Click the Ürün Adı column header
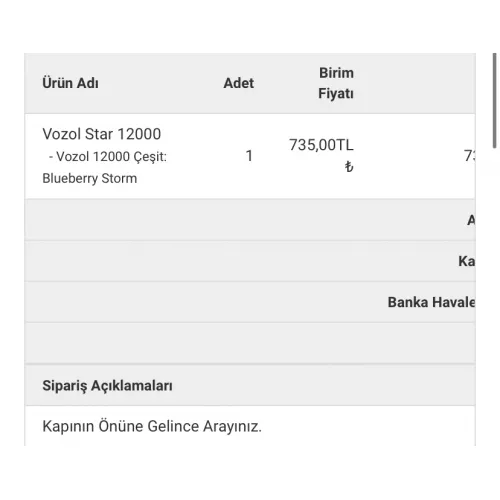500x500 pixels. [x=70, y=83]
